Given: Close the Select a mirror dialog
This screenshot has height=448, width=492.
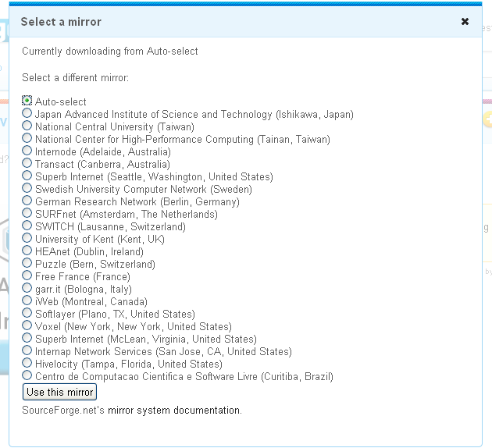Looking at the screenshot, I should point(465,22).
